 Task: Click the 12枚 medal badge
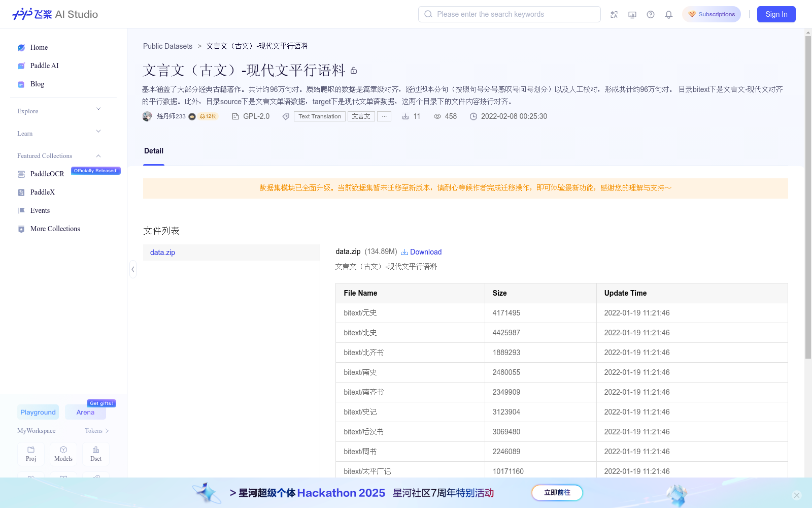tap(208, 116)
